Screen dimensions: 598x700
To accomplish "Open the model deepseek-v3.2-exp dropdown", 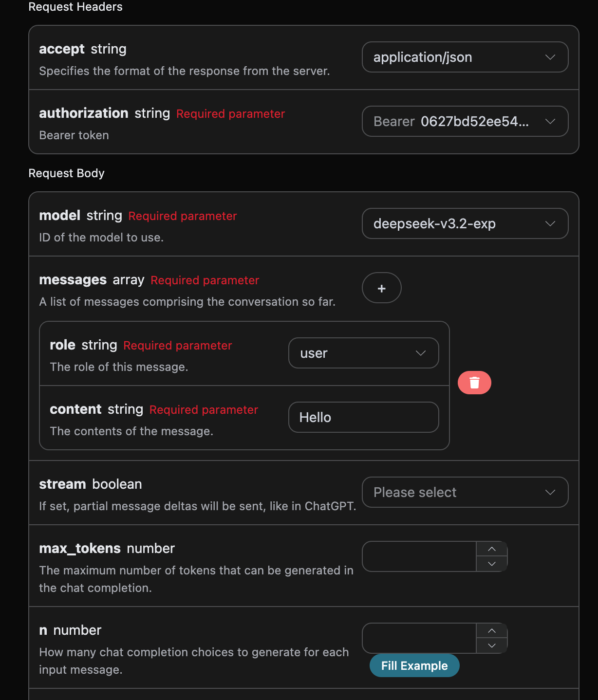I will pos(465,223).
